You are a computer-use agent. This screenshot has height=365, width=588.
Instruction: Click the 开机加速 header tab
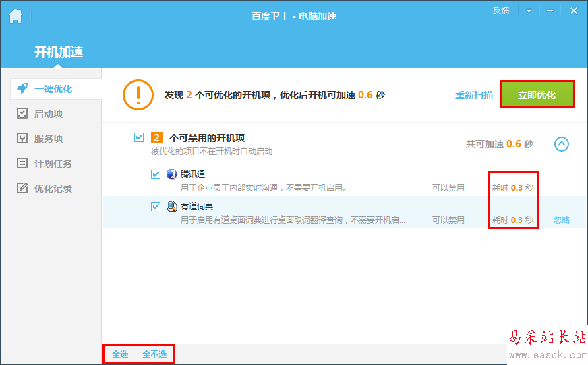point(59,52)
